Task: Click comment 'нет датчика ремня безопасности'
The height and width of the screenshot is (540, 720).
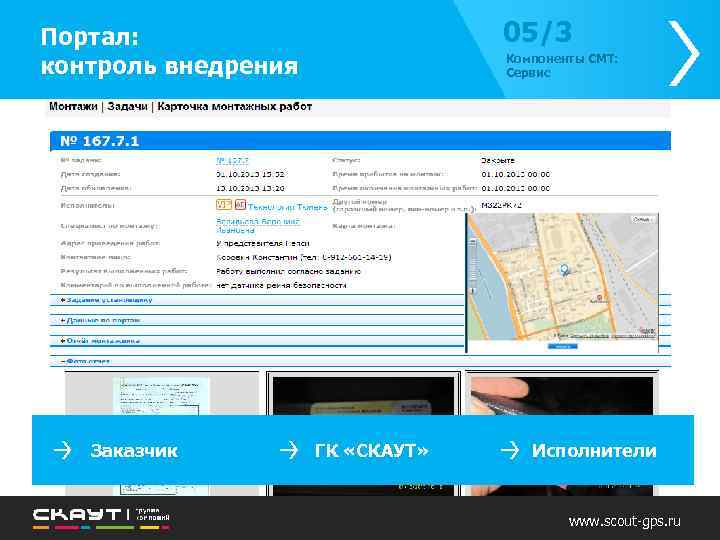Action: (x=281, y=285)
